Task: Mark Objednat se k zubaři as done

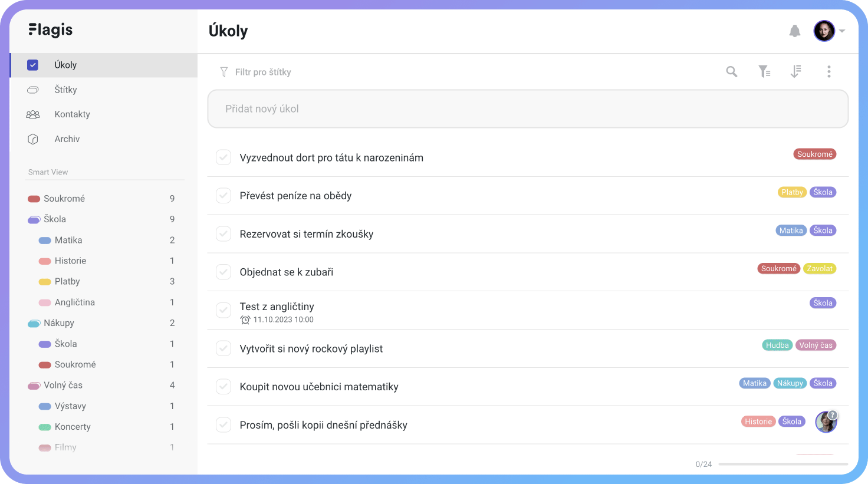Action: 223,272
